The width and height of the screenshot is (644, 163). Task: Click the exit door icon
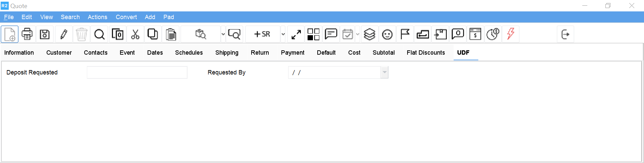565,34
